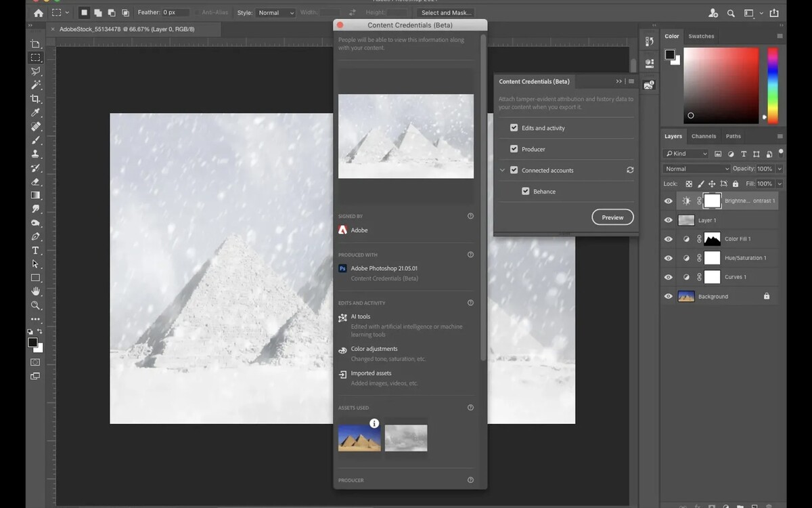This screenshot has height=508, width=812.
Task: Select the Zoom tool in the toolbar
Action: tap(36, 305)
